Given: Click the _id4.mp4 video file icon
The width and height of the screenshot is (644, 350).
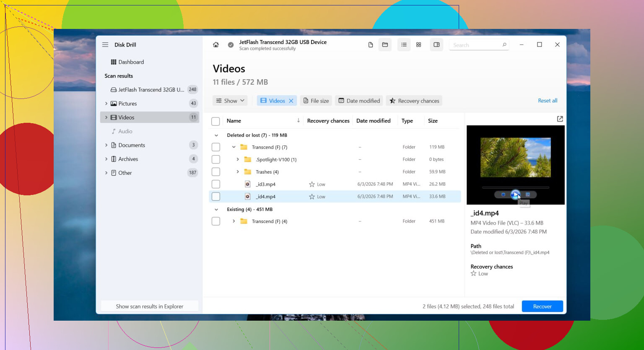Looking at the screenshot, I should (248, 197).
